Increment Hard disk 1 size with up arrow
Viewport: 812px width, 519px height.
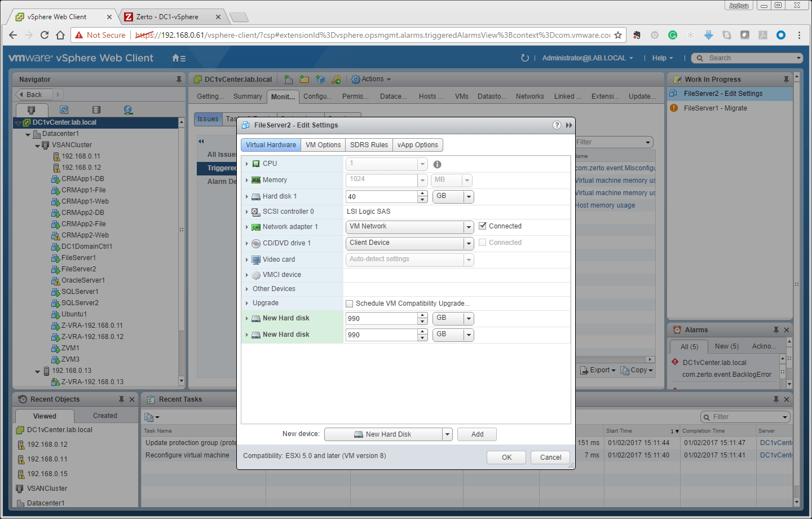422,193
